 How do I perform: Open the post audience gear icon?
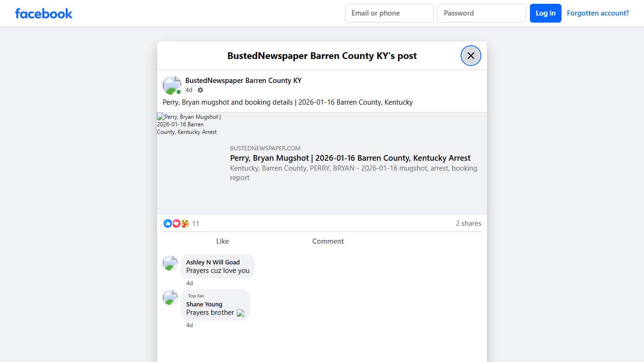200,90
